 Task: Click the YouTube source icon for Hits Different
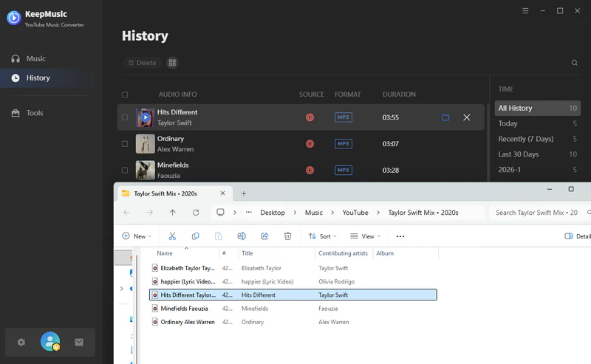click(310, 117)
